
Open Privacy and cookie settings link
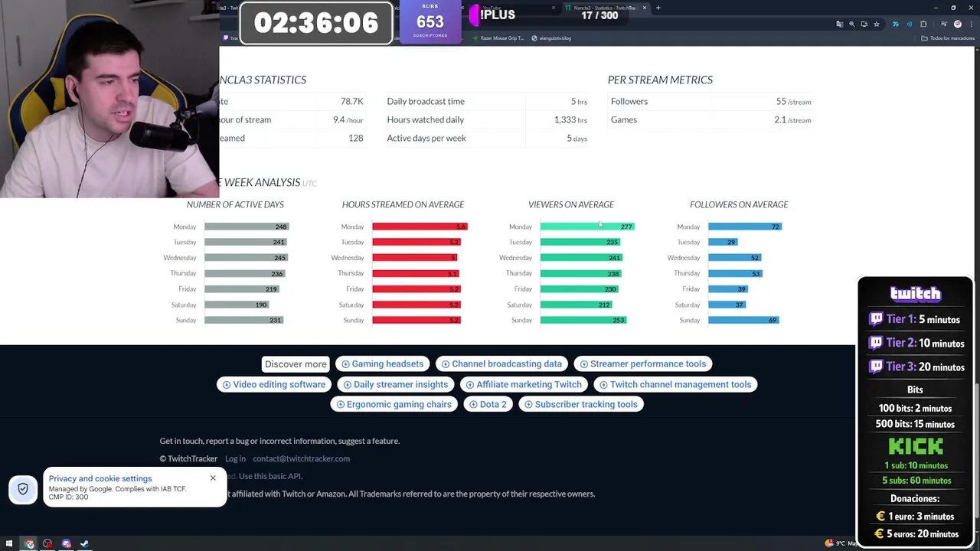pyautogui.click(x=100, y=478)
